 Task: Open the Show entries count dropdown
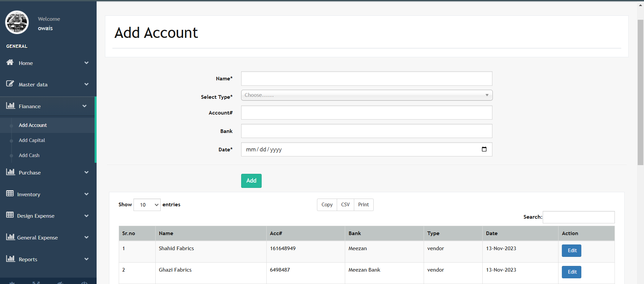tap(147, 205)
